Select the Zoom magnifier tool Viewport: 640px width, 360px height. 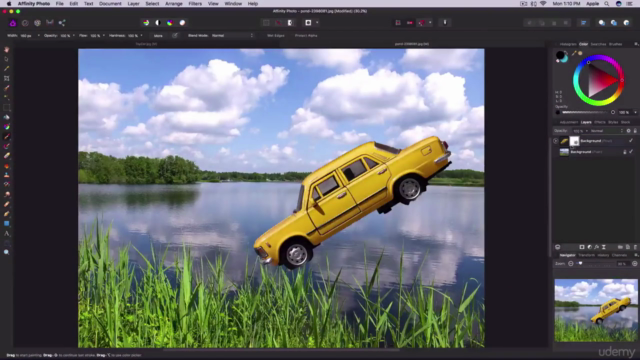tap(7, 253)
